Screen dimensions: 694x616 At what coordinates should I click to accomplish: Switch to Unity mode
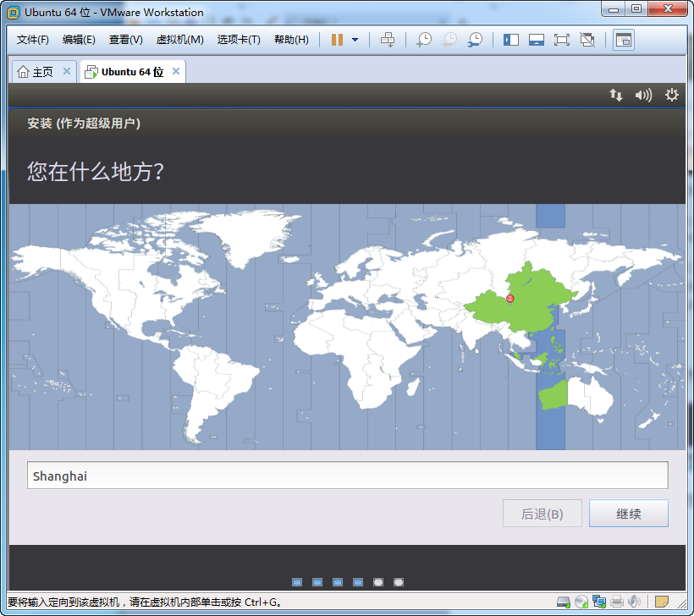[587, 40]
